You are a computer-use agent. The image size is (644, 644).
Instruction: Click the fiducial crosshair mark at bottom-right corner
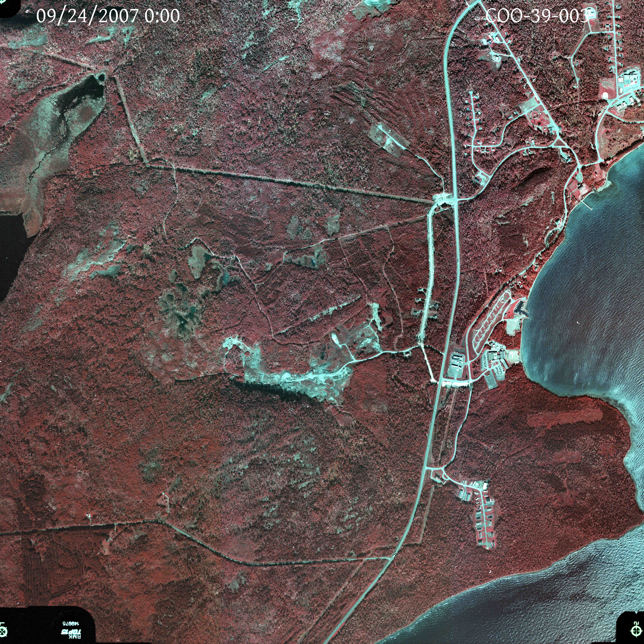click(x=636, y=631)
